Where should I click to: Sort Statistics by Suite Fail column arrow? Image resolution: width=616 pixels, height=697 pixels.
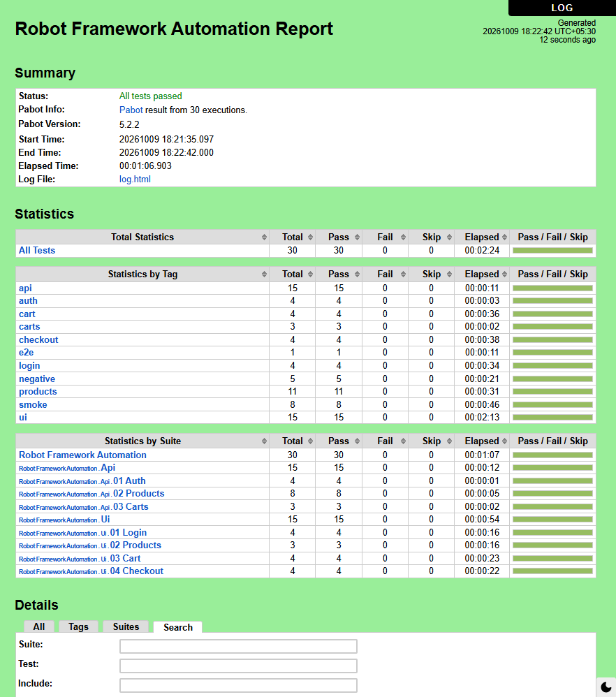click(403, 441)
